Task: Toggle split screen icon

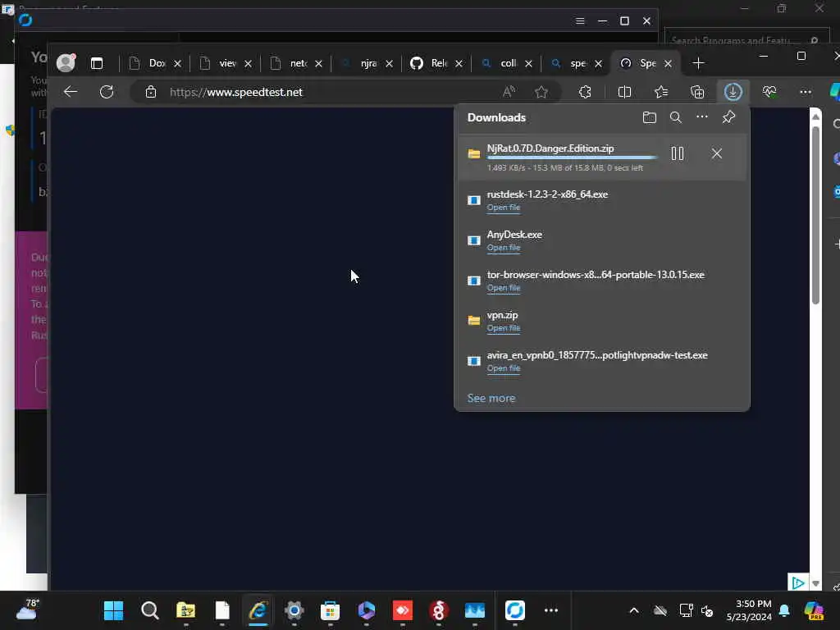Action: coord(624,92)
